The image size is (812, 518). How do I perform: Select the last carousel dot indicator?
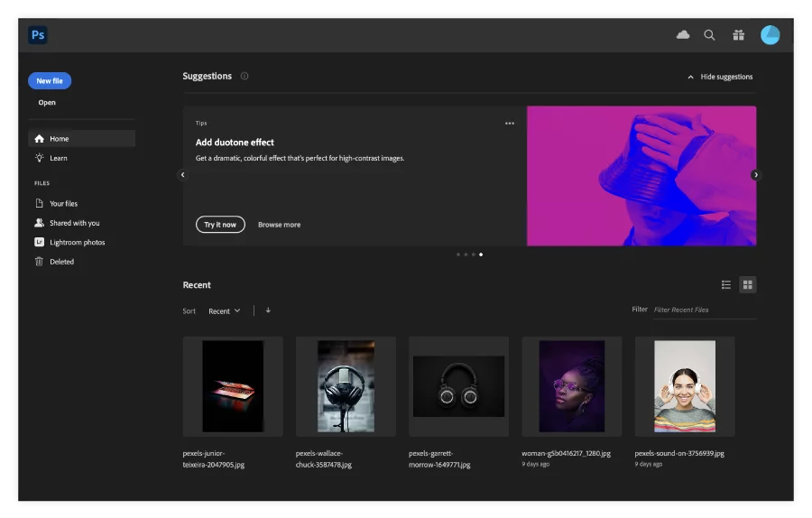pyautogui.click(x=481, y=254)
